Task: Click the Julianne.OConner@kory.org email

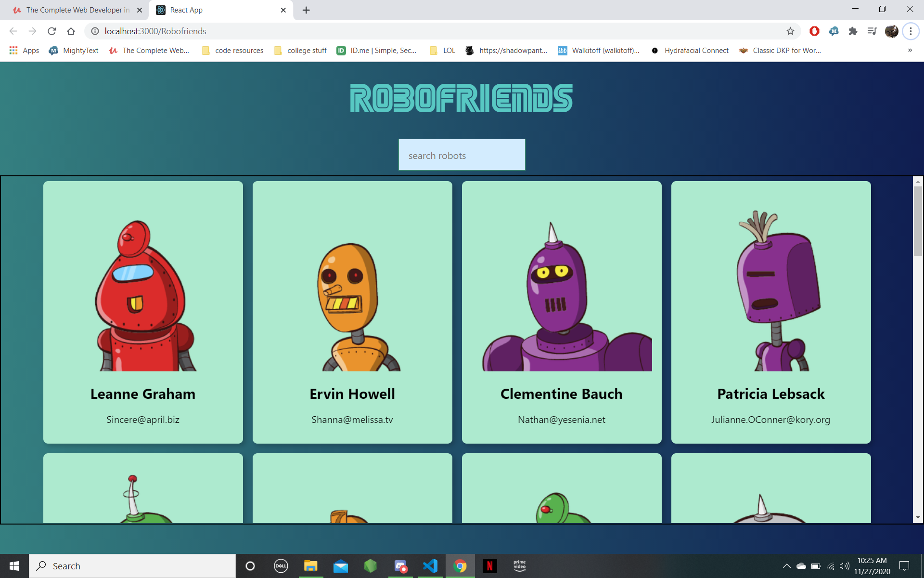Action: (771, 420)
